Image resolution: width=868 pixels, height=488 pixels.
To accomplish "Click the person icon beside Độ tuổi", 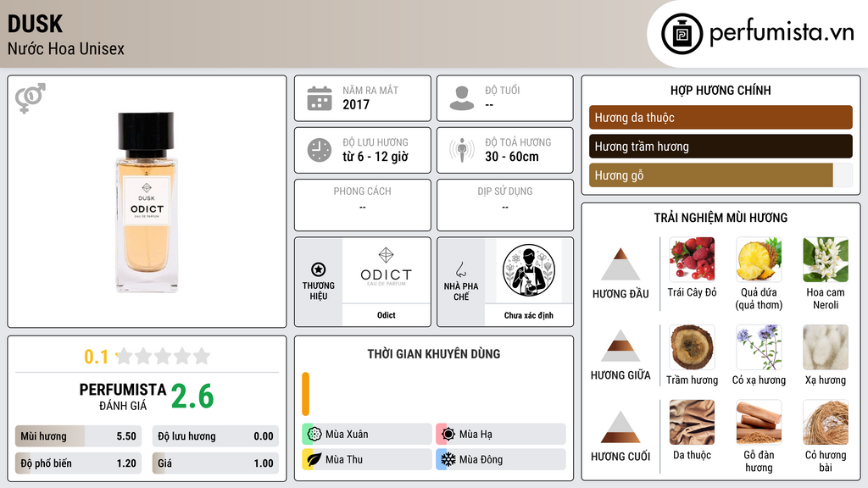I will pos(462,98).
